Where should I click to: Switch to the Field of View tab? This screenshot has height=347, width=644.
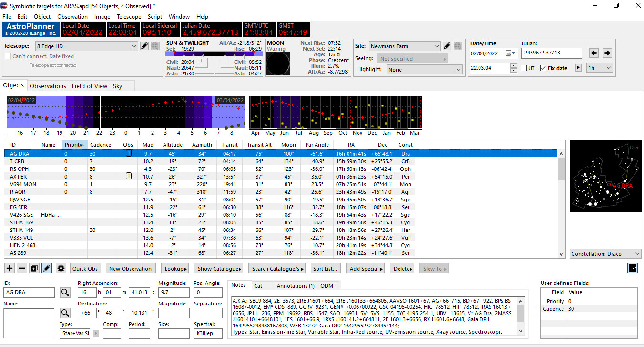90,86
